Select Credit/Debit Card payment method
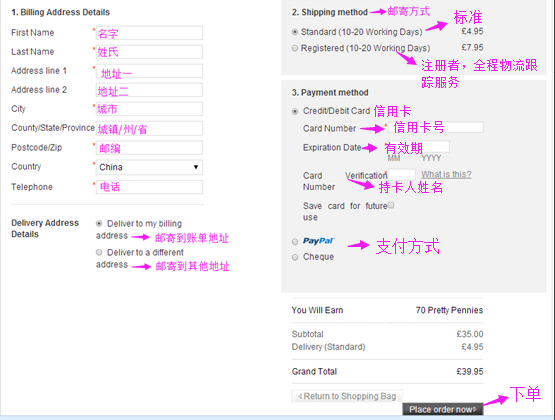The image size is (555, 420). 294,111
